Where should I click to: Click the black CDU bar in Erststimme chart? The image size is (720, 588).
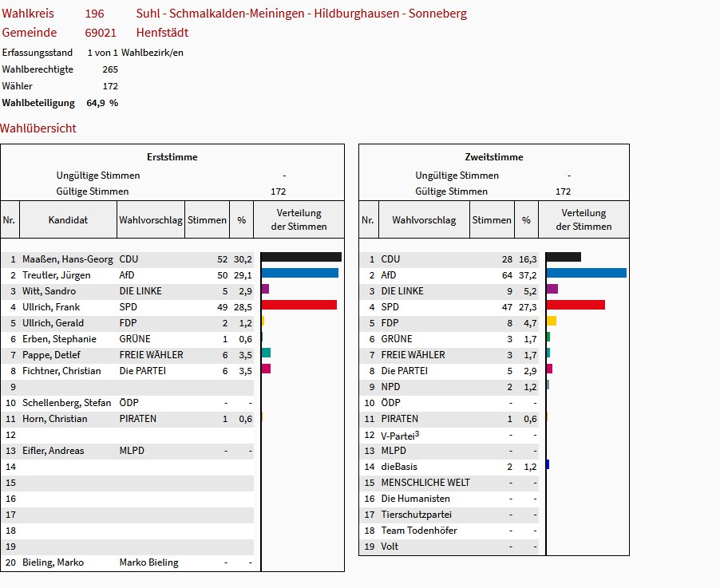pyautogui.click(x=301, y=257)
